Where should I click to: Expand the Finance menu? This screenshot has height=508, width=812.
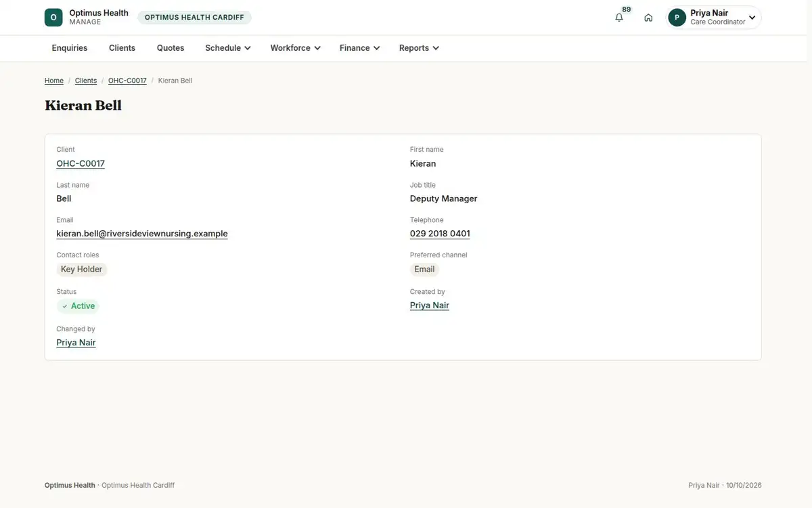(359, 48)
